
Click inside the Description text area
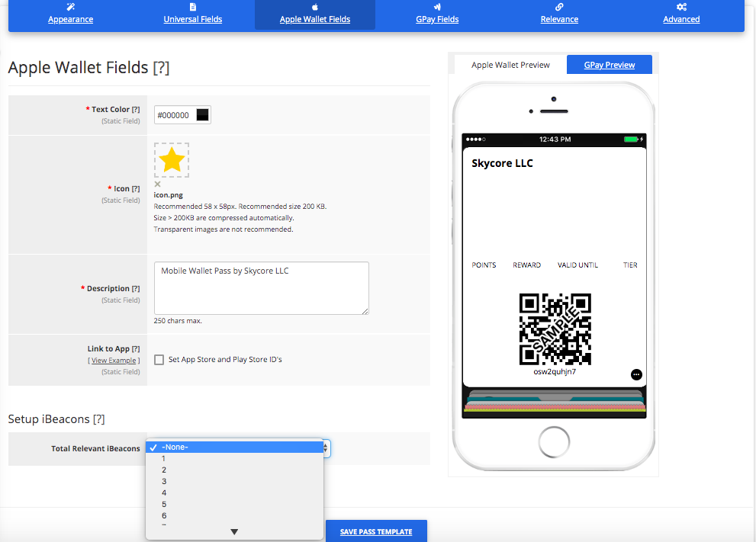click(261, 288)
